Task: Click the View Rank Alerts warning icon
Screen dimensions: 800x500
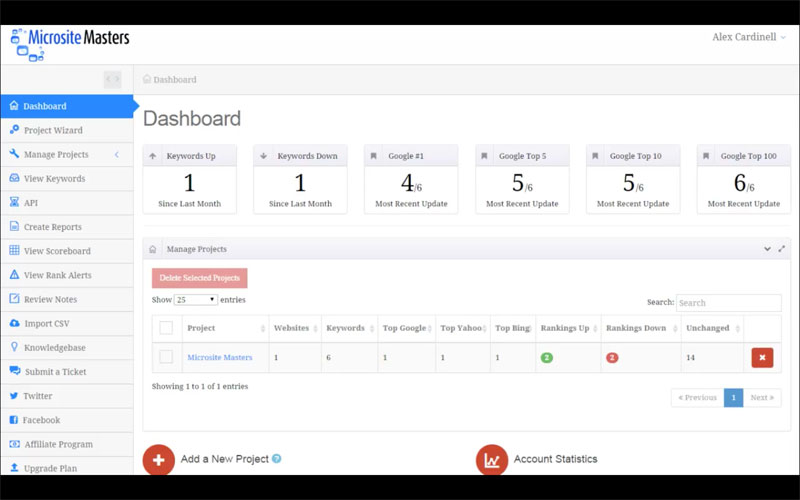Action: 14,274
